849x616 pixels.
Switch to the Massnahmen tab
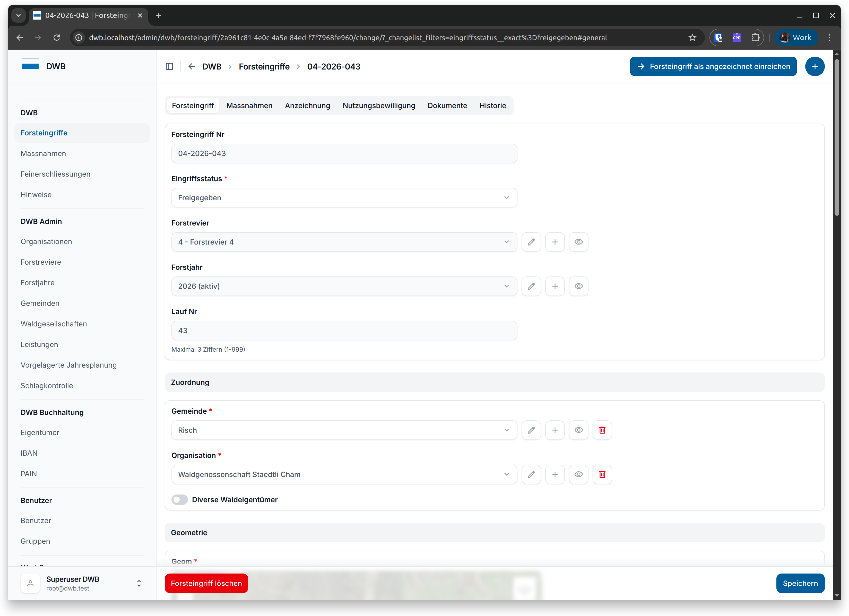[x=249, y=106]
